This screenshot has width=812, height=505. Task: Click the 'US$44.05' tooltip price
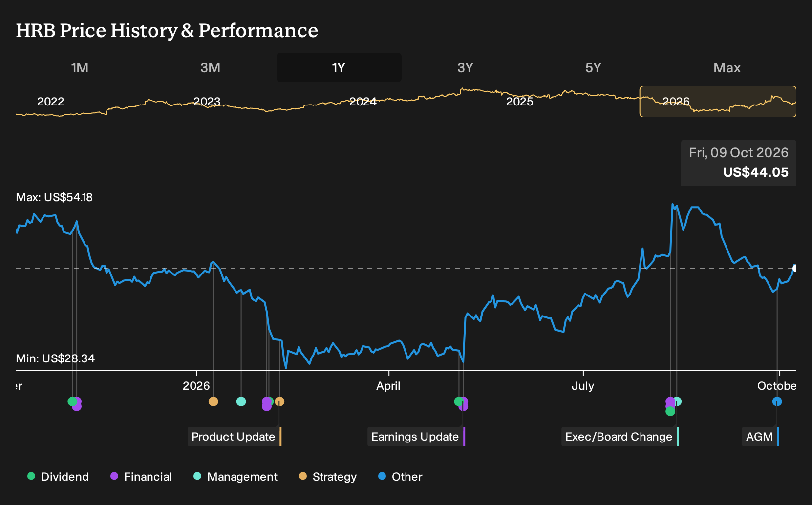[x=756, y=172]
